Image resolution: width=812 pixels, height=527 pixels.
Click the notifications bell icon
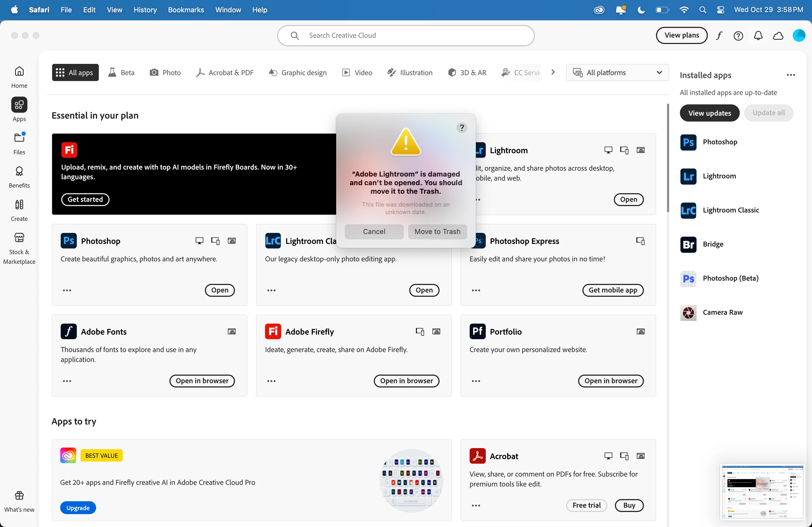click(x=758, y=35)
